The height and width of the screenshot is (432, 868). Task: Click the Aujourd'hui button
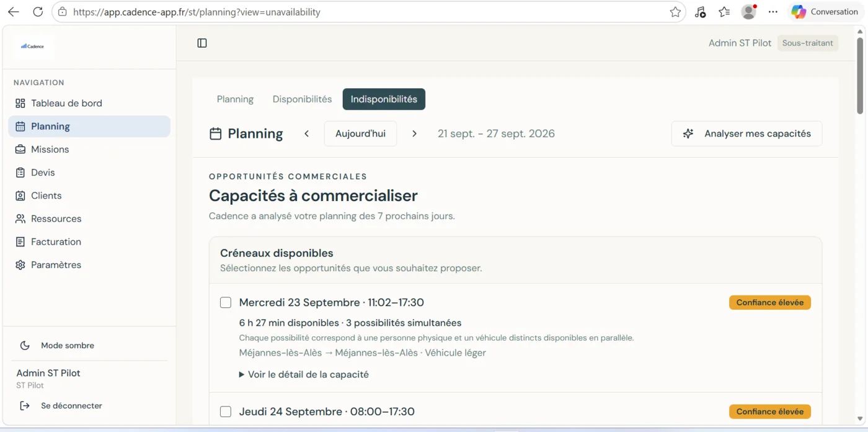tap(360, 133)
